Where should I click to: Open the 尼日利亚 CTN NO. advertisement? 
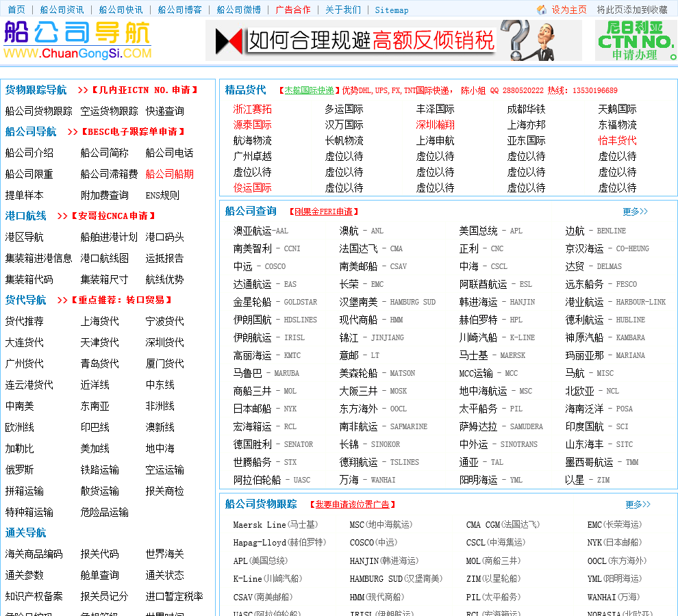[636, 40]
